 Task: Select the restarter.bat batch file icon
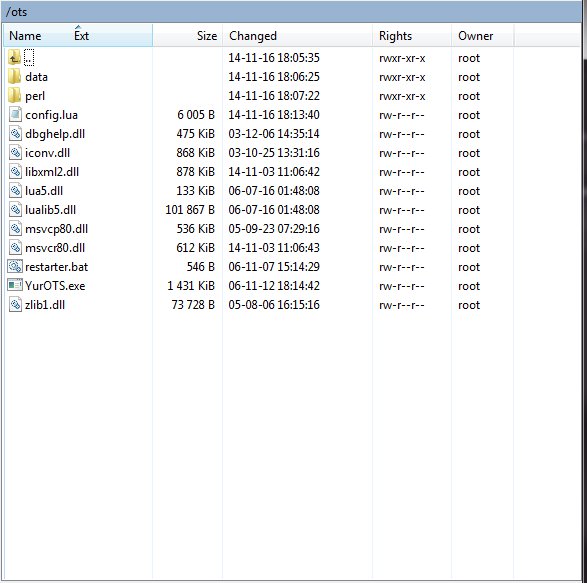[15, 267]
